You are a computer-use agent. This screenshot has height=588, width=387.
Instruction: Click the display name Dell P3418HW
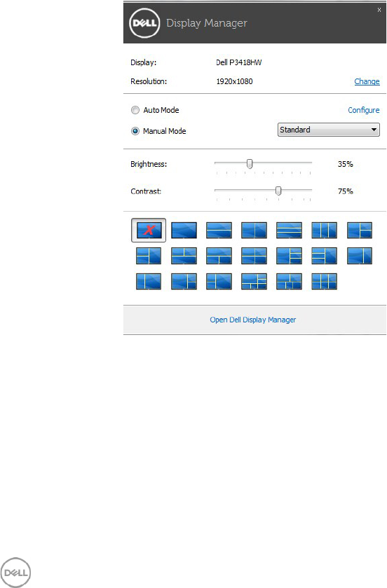point(238,62)
